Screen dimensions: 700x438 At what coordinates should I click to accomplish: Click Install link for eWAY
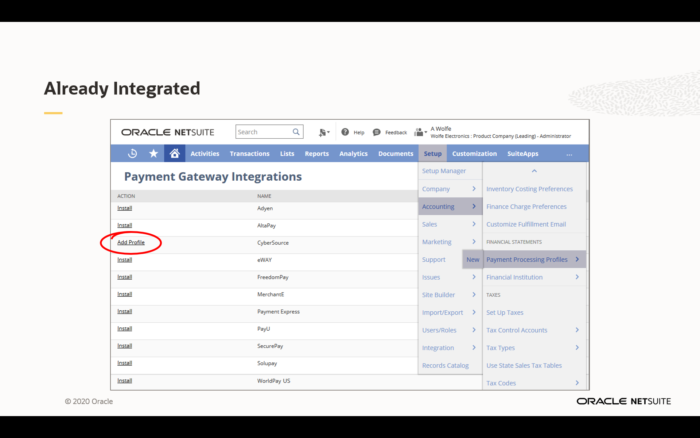pos(125,260)
